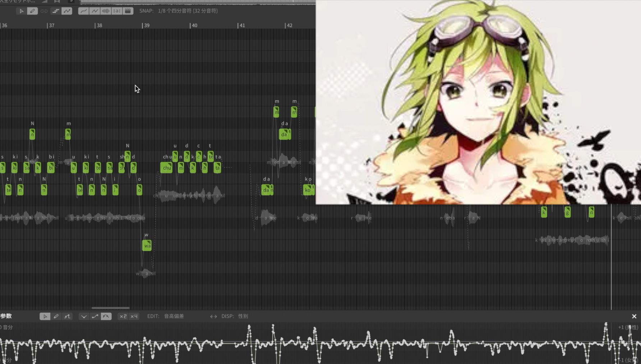Toggle the pitch curve snap icon
The width and height of the screenshot is (641, 364).
67,11
